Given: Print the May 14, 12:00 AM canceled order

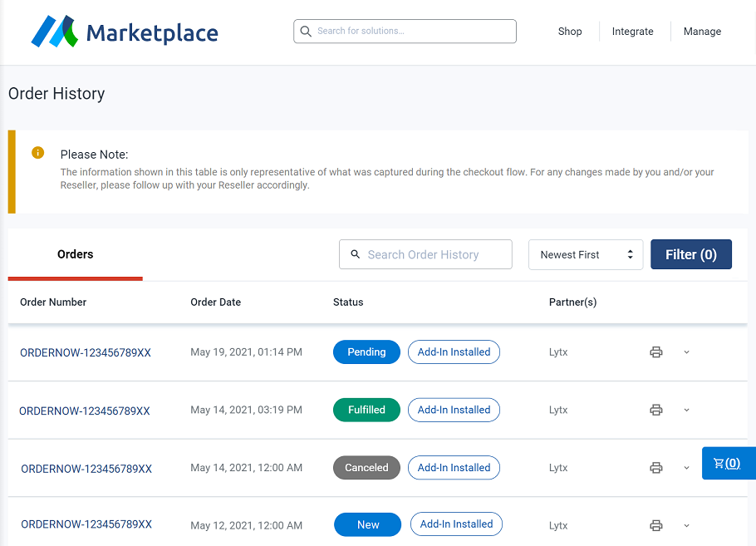Looking at the screenshot, I should click(x=656, y=468).
